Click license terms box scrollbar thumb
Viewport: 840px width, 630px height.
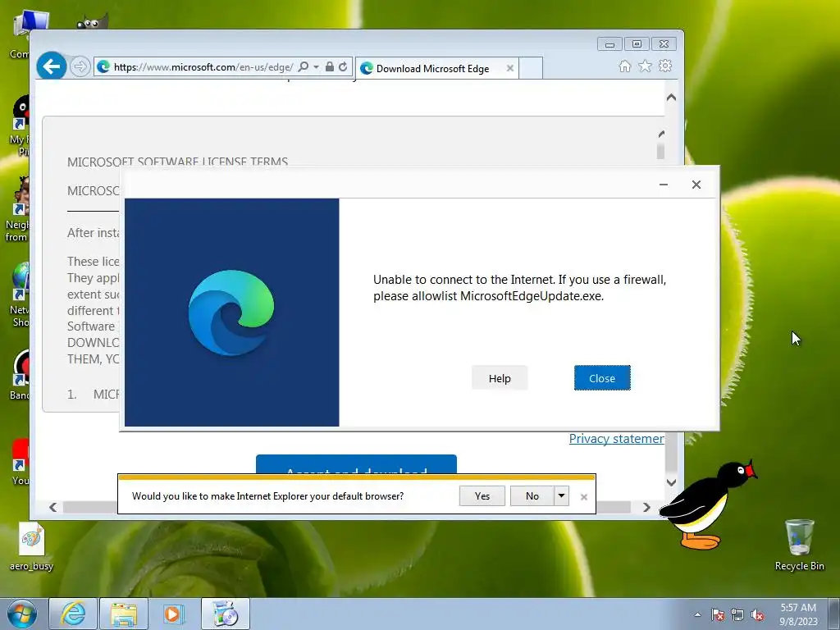pyautogui.click(x=660, y=151)
